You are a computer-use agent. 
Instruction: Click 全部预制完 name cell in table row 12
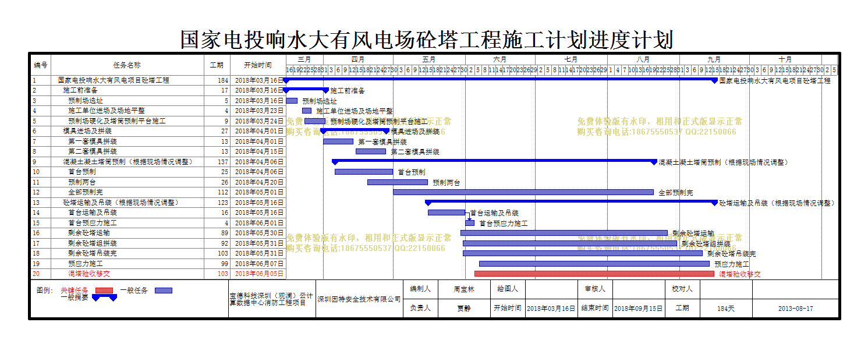tap(127, 192)
